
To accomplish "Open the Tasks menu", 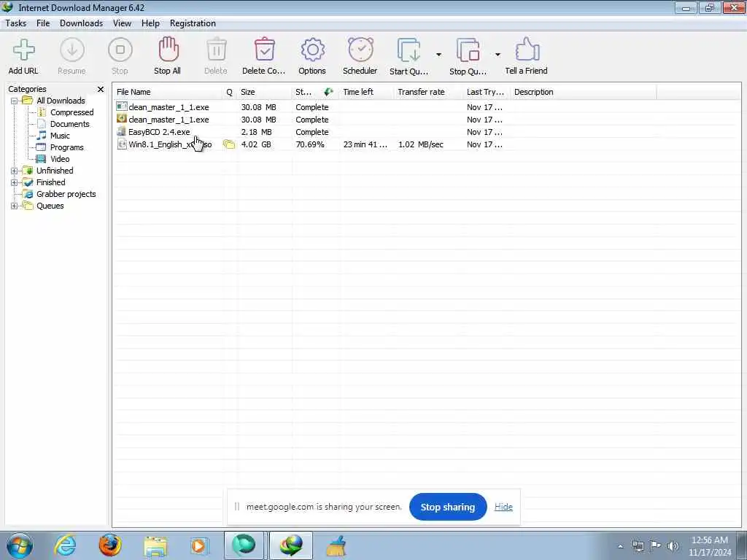I will click(x=16, y=23).
